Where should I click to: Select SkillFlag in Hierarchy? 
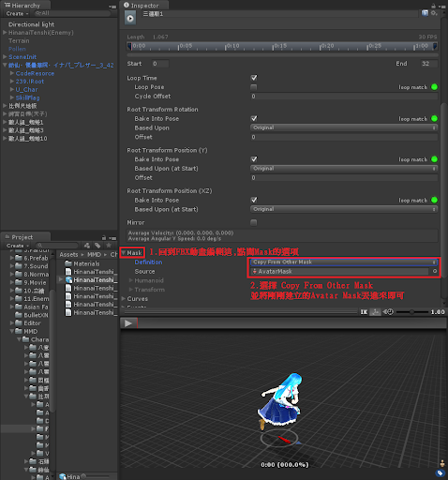coord(28,97)
